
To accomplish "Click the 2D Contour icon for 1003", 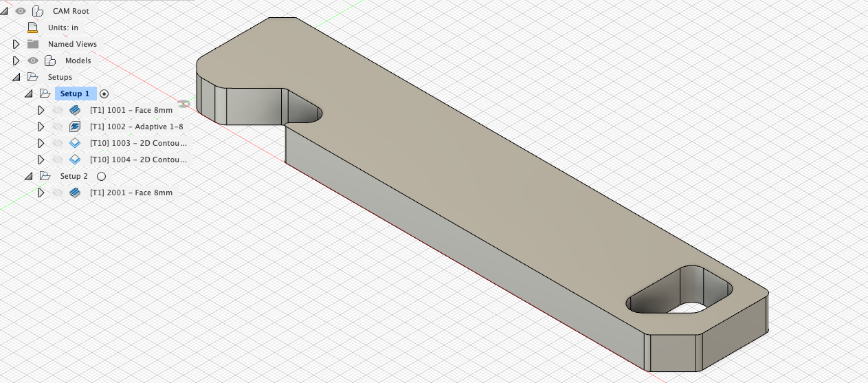I will click(75, 143).
